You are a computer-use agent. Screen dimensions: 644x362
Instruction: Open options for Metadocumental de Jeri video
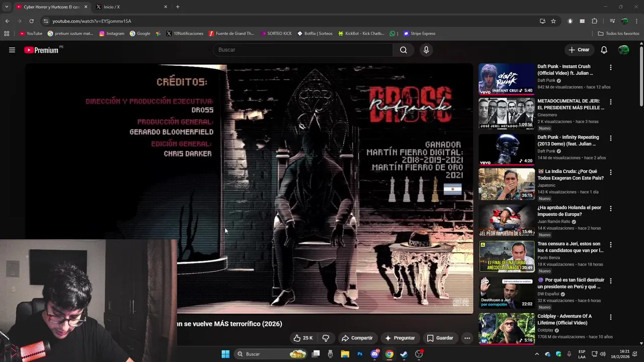[x=611, y=102]
